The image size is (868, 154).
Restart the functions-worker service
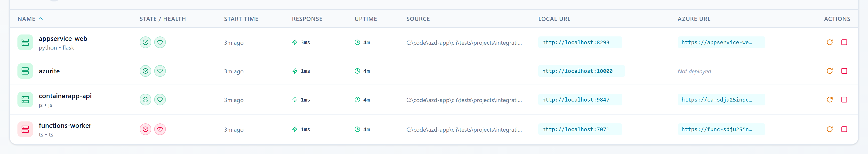tap(830, 129)
